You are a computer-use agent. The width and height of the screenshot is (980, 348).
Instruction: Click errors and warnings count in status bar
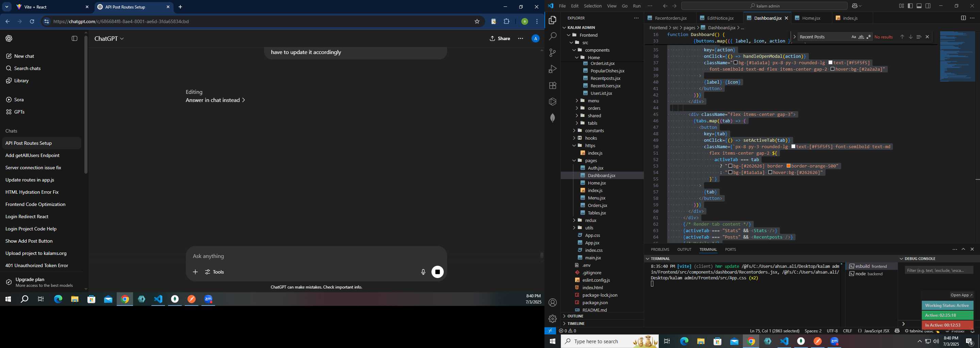[x=568, y=331]
